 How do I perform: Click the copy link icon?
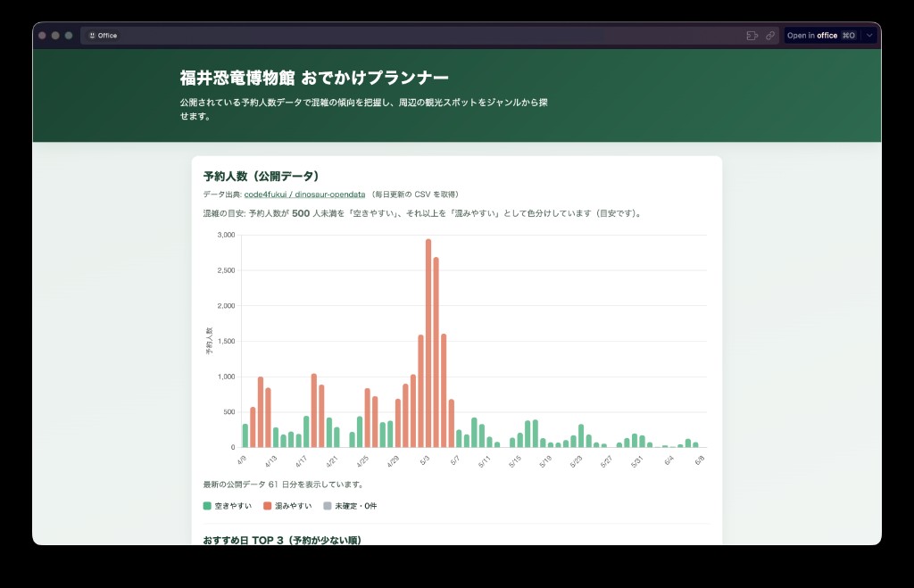[x=770, y=36]
